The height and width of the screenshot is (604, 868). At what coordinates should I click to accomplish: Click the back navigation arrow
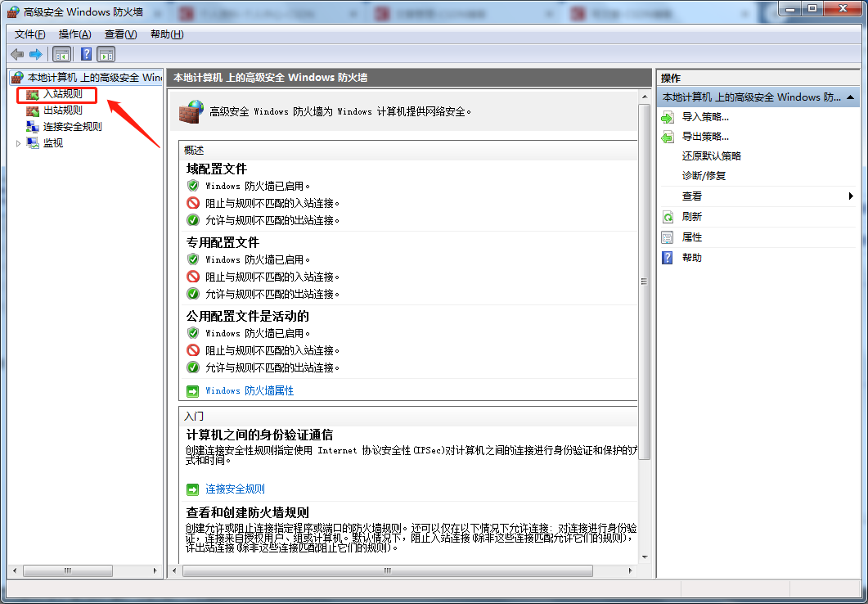coord(16,54)
